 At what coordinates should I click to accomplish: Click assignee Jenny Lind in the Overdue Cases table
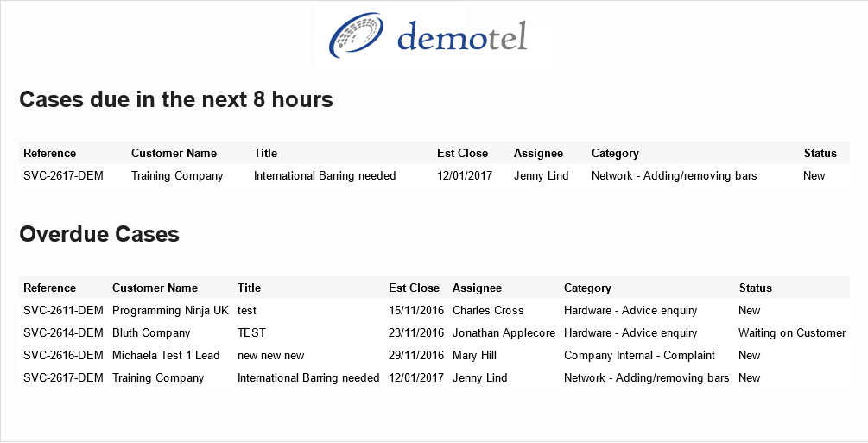point(479,378)
